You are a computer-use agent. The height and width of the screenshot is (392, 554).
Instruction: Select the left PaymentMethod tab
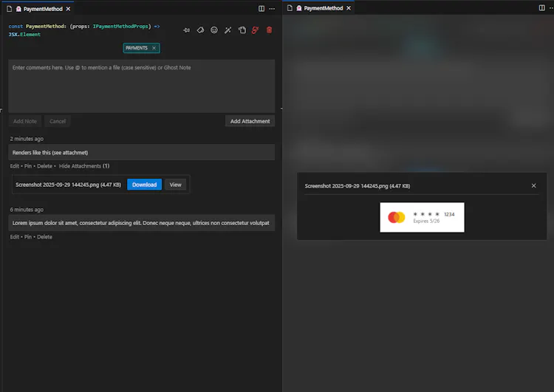tap(39, 9)
